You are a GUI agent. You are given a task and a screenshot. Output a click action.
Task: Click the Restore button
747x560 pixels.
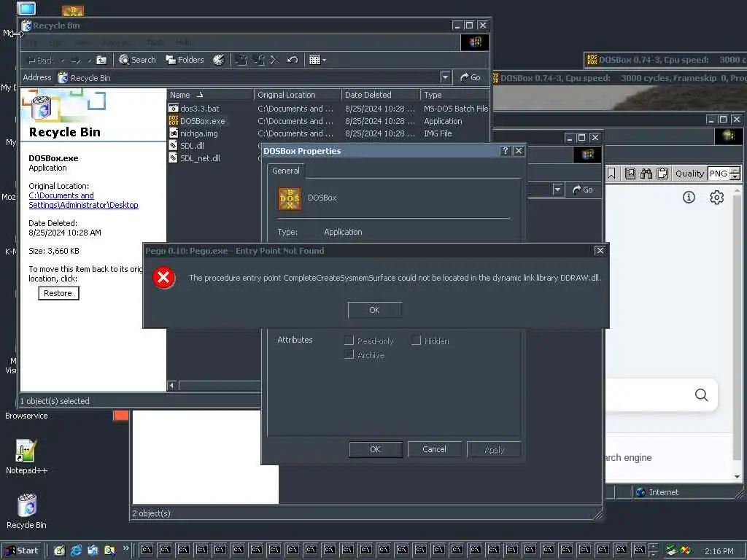pyautogui.click(x=58, y=293)
